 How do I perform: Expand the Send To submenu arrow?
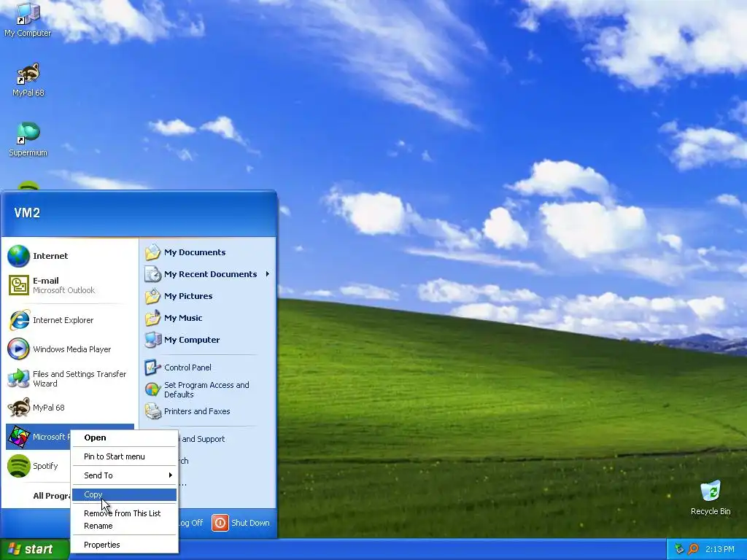coord(170,475)
